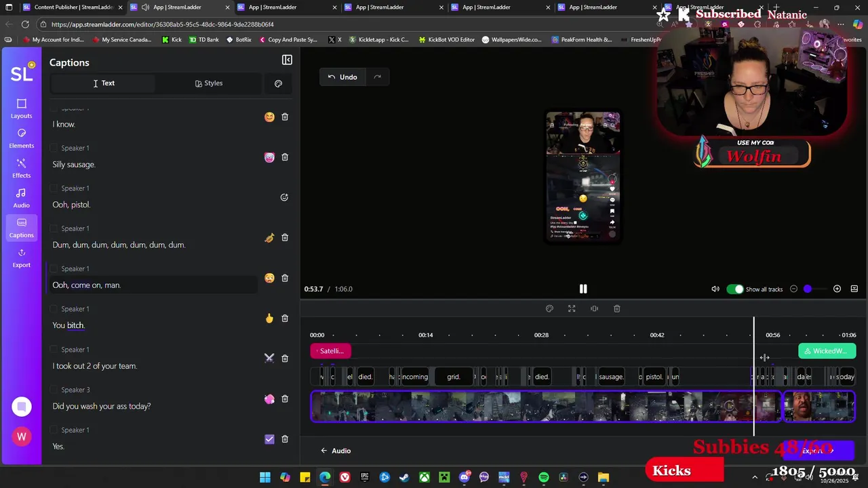Viewport: 868px width, 488px height.
Task: Check the box beside 'I took out 2' speaker
Action: 54,350
